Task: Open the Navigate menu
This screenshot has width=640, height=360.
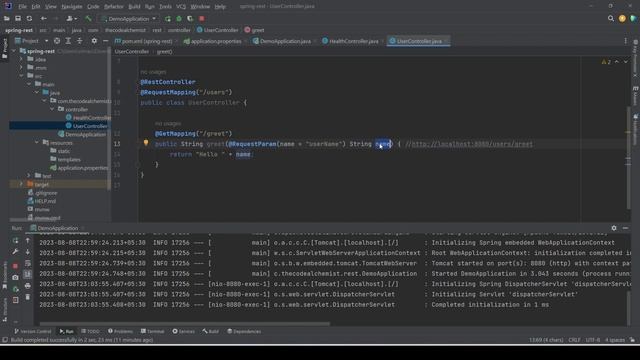Action: point(71,7)
